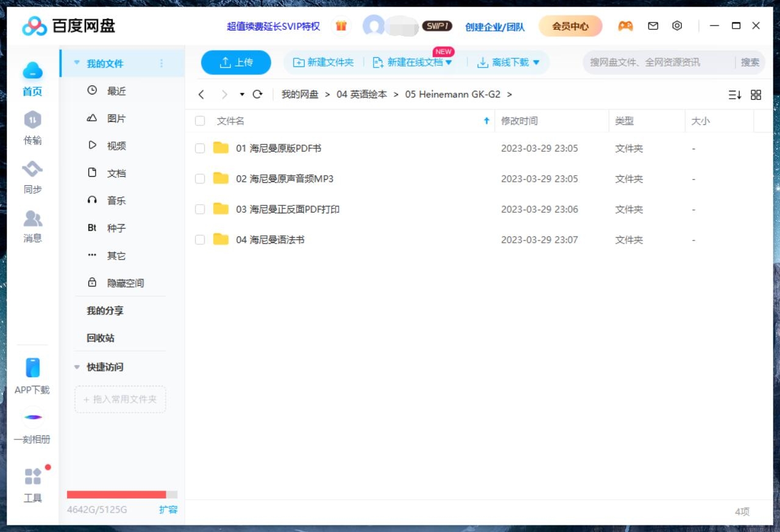Check the select-all checkbox in the header

(x=199, y=121)
